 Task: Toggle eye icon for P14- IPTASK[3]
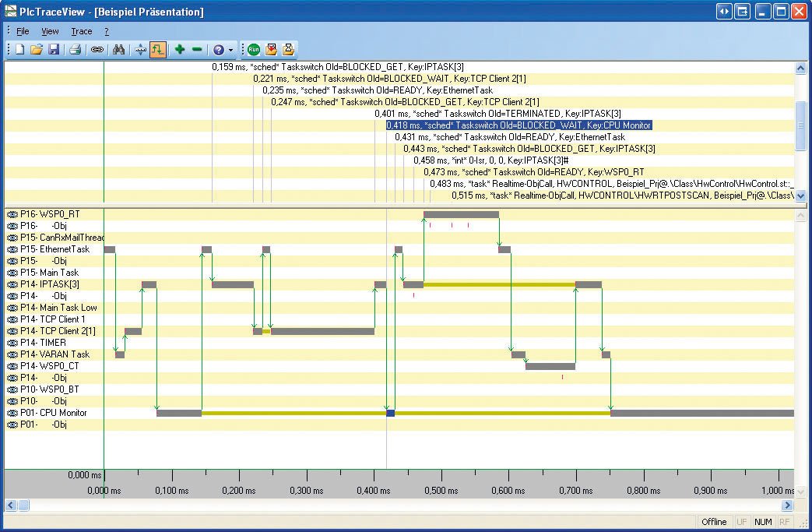coord(12,284)
